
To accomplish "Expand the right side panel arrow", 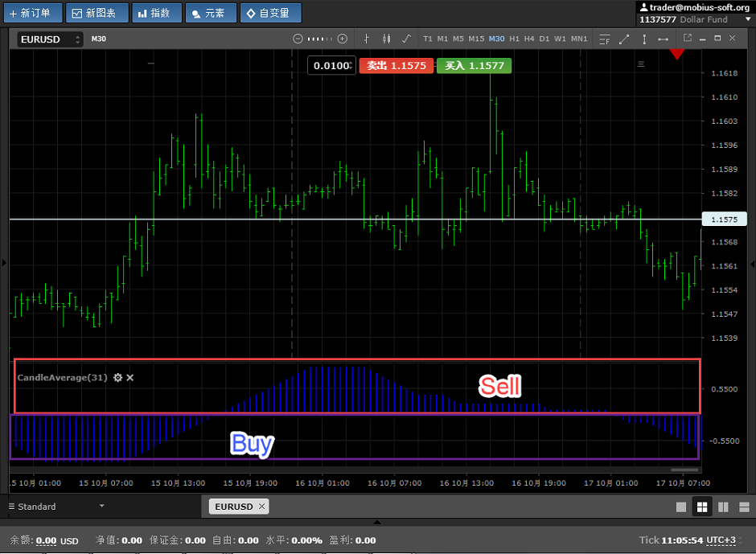I will pyautogui.click(x=752, y=264).
